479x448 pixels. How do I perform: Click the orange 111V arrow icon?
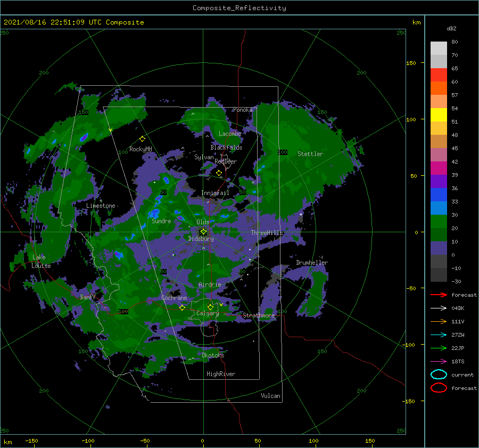(x=439, y=321)
